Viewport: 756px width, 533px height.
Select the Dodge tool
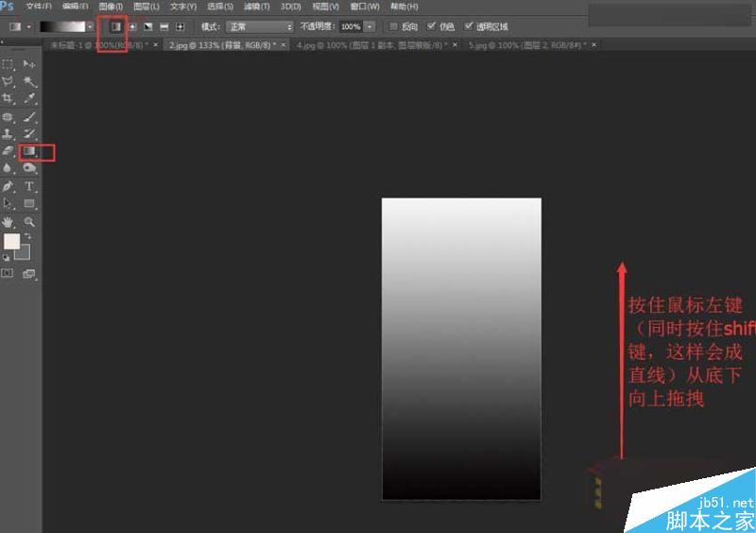click(29, 168)
